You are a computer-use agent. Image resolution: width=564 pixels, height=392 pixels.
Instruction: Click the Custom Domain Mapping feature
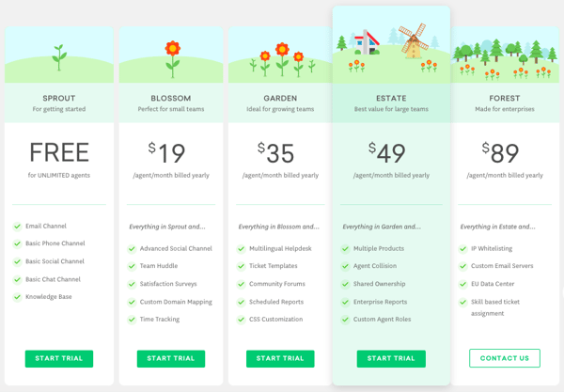click(176, 302)
